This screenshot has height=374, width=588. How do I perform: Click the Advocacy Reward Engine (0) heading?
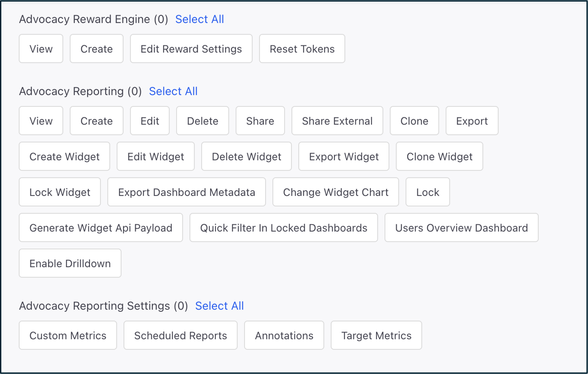coord(93,19)
